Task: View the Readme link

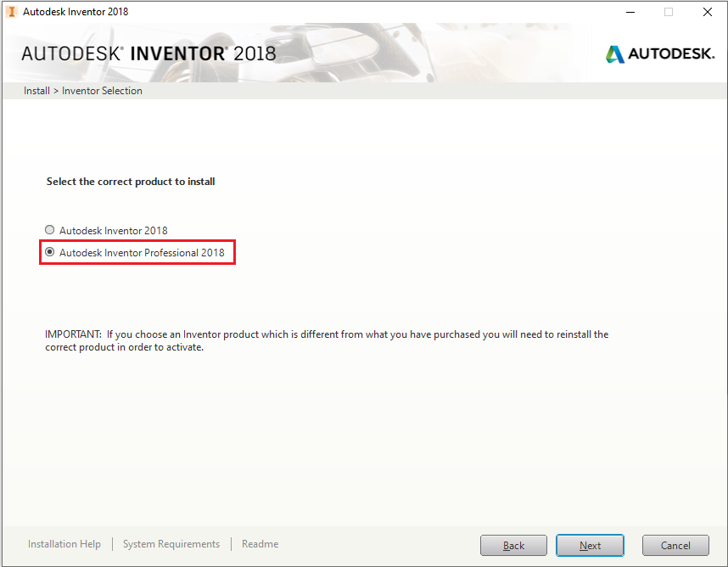Action: point(260,544)
